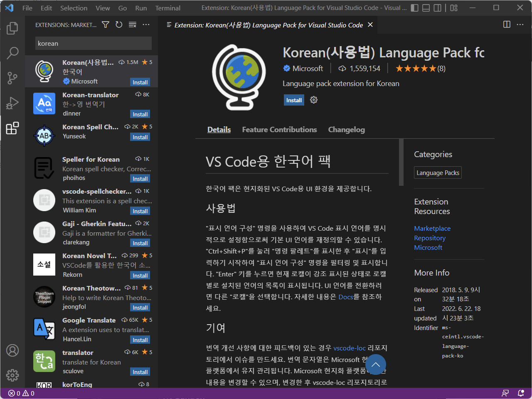Viewport: 532px width, 399px height.
Task: Filter extensions with funnel icon
Action: pos(106,25)
